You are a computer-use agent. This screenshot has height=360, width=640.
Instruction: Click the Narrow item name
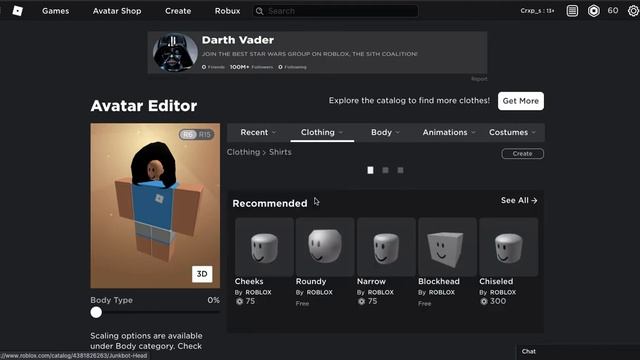[371, 281]
